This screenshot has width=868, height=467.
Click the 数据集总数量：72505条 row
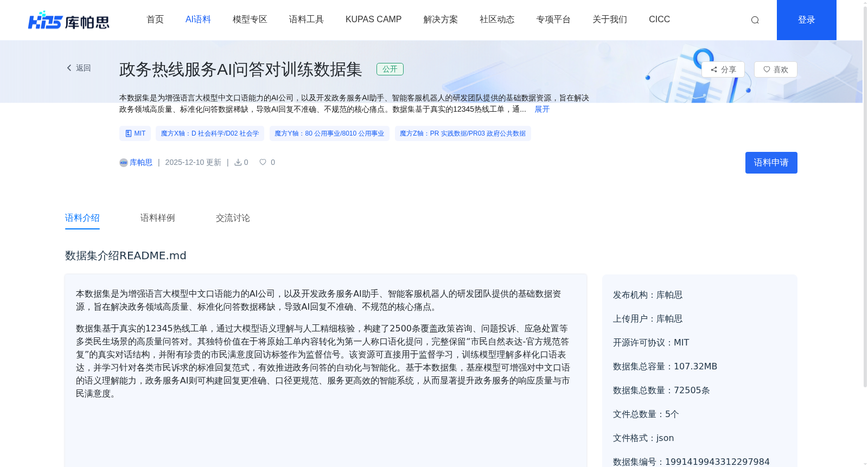pyautogui.click(x=661, y=391)
